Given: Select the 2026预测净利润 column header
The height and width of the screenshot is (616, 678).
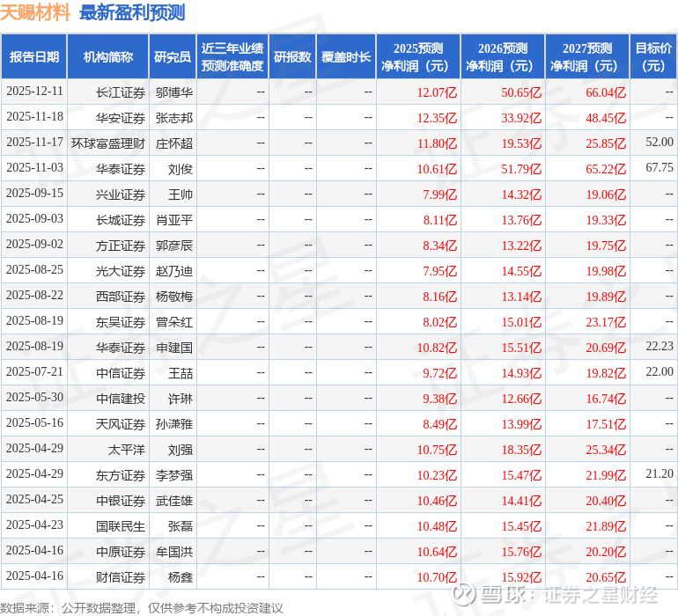Looking at the screenshot, I should [503, 56].
